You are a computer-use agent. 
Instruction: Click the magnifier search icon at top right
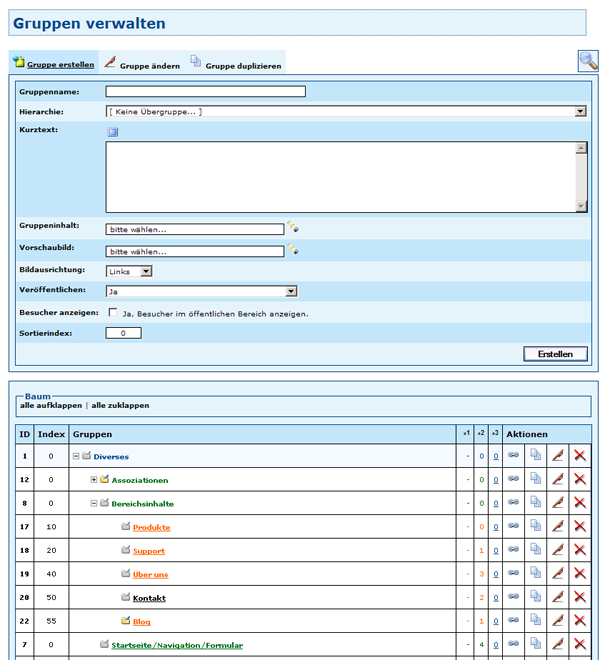[588, 61]
